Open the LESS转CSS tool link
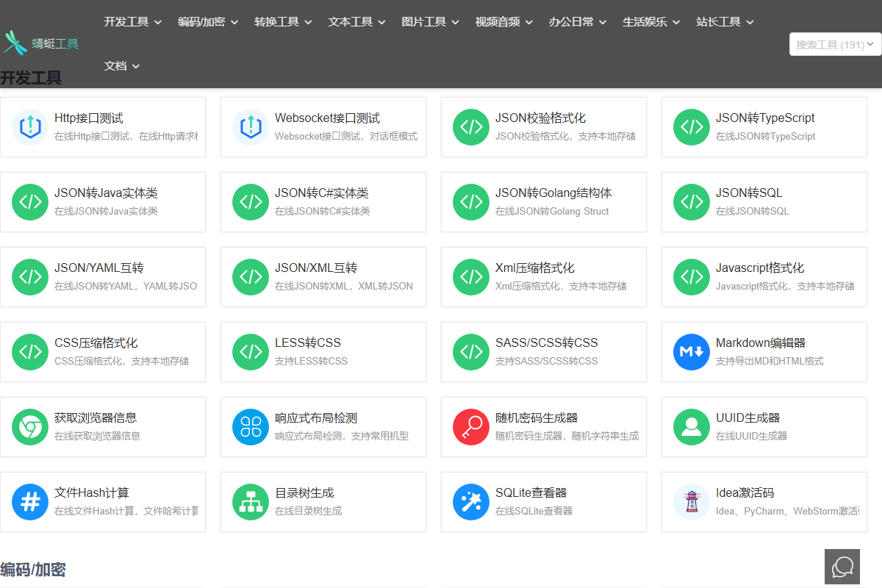 point(308,343)
